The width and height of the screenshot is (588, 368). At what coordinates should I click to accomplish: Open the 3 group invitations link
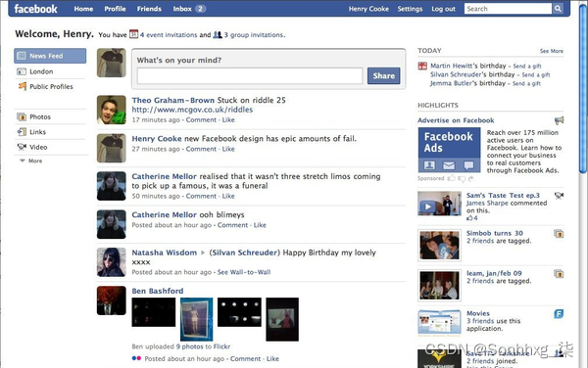(x=254, y=35)
